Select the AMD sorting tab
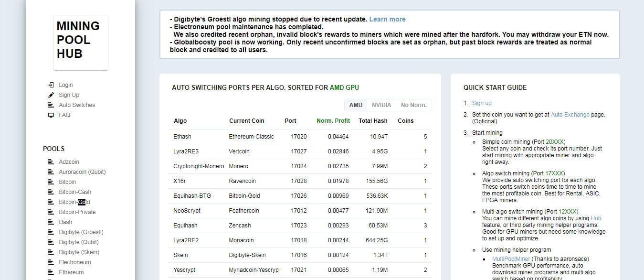 click(356, 105)
